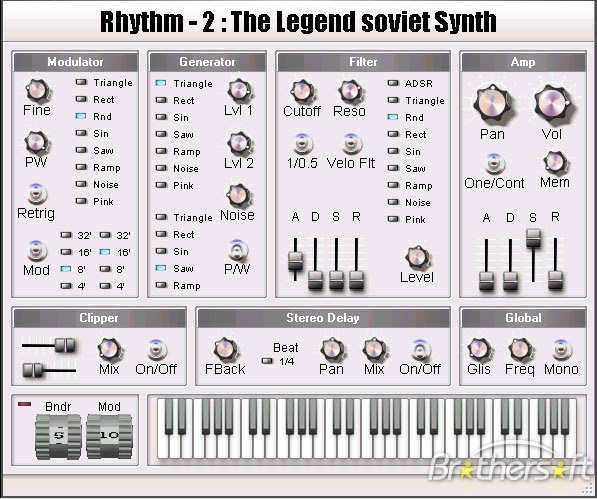Click the Stereo Delay FBack knob

pos(225,349)
